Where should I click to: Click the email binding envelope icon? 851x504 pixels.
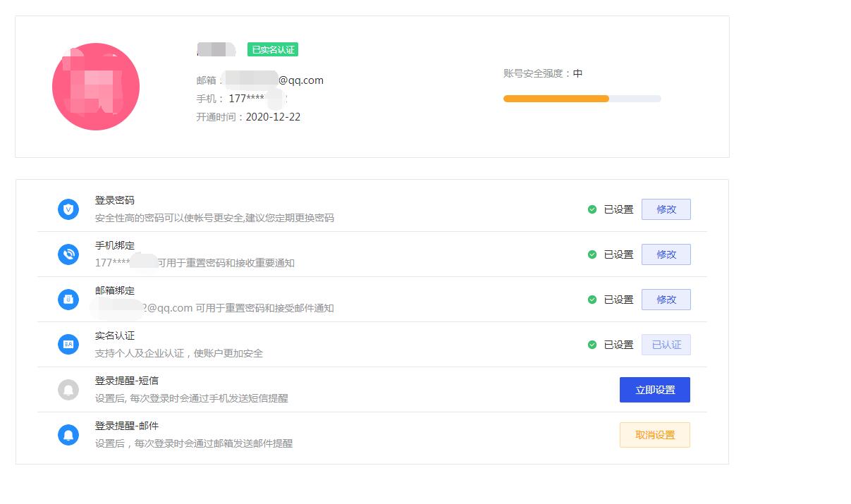68,300
